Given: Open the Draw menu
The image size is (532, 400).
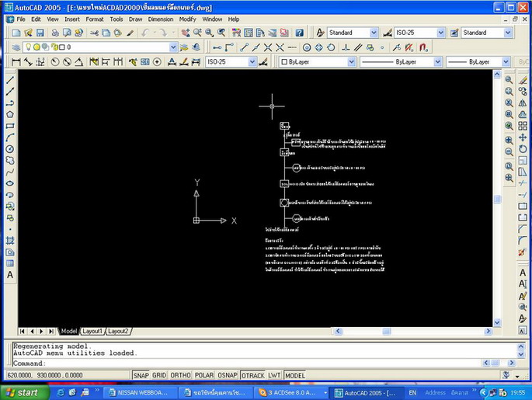Looking at the screenshot, I should tap(136, 19).
